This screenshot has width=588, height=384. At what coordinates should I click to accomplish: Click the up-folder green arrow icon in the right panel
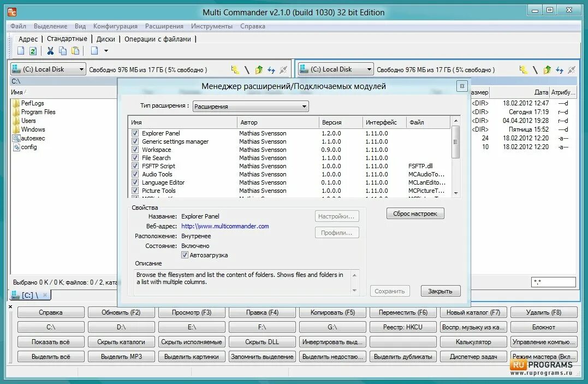tap(548, 69)
